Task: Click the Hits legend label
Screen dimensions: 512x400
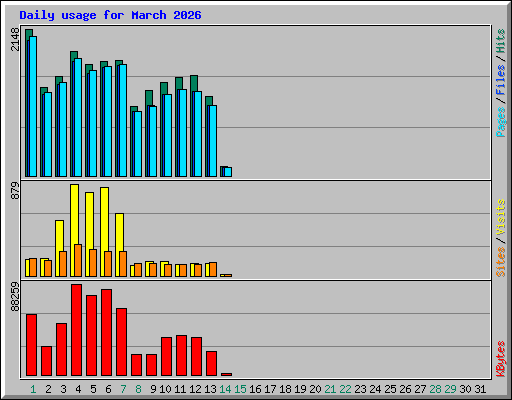Action: coord(501,41)
